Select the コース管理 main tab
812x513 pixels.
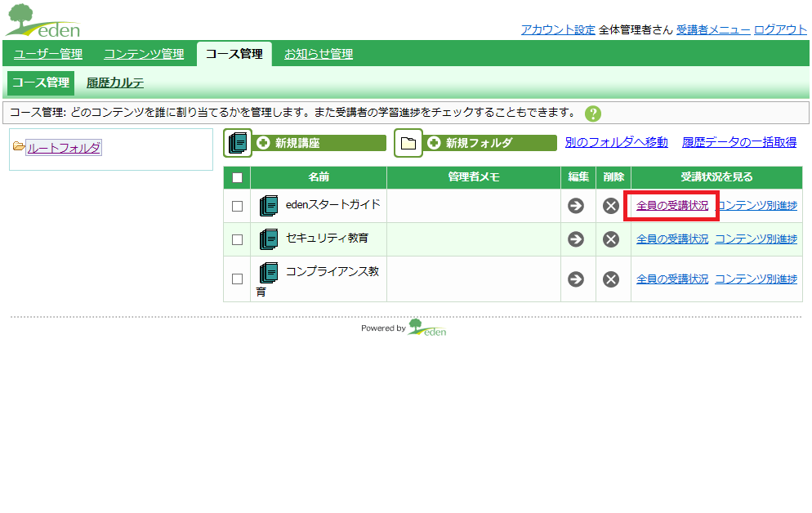point(234,54)
